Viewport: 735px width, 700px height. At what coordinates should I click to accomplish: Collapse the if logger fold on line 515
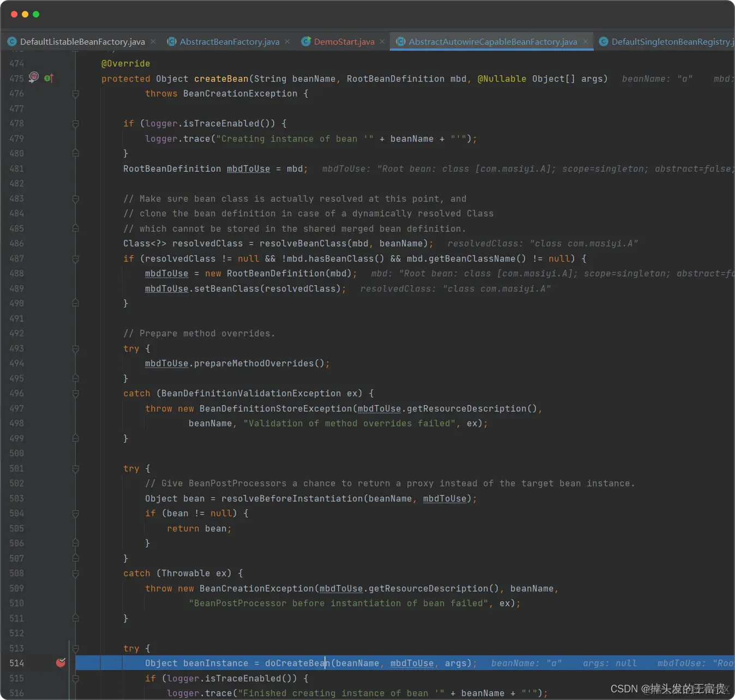tap(76, 679)
